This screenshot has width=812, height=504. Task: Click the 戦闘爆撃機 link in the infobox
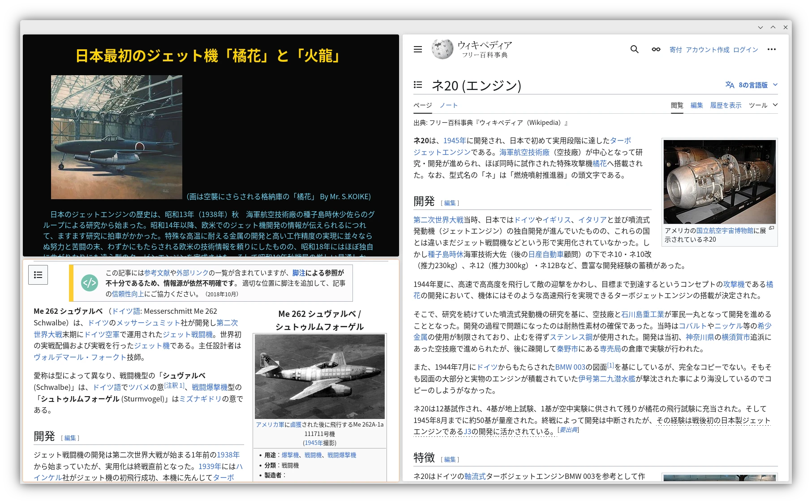tap(342, 455)
